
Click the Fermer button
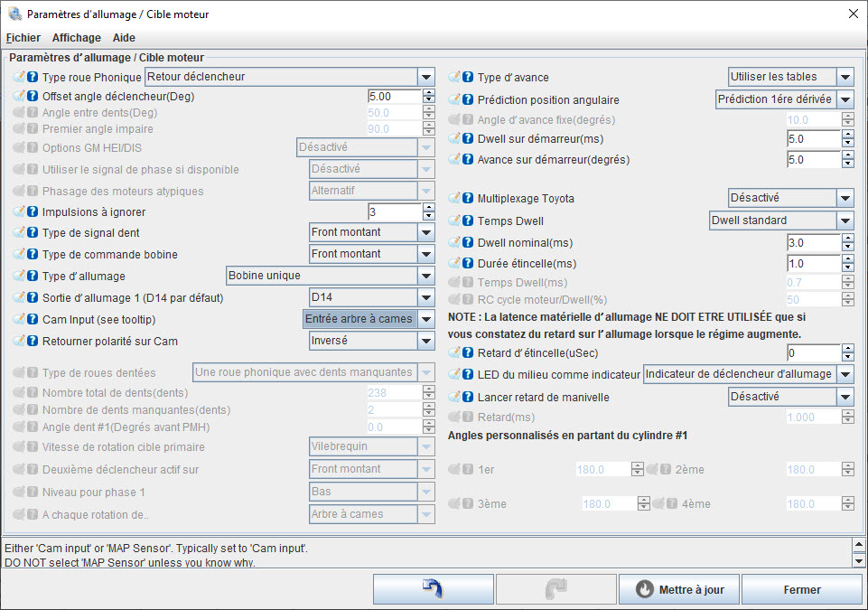tap(801, 589)
